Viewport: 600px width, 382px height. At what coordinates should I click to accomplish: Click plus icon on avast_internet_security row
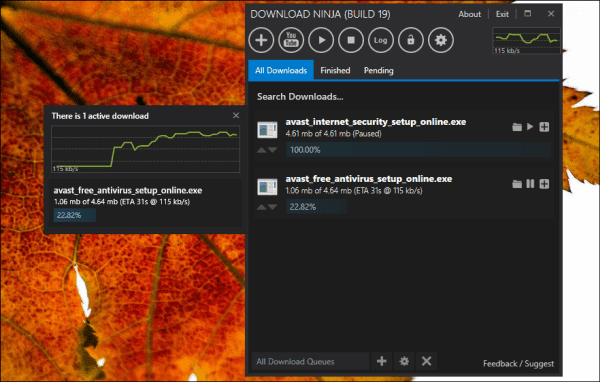click(544, 127)
